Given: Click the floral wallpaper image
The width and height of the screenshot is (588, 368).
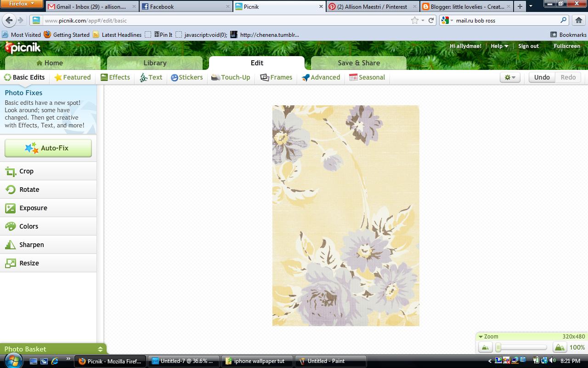Looking at the screenshot, I should point(345,216).
